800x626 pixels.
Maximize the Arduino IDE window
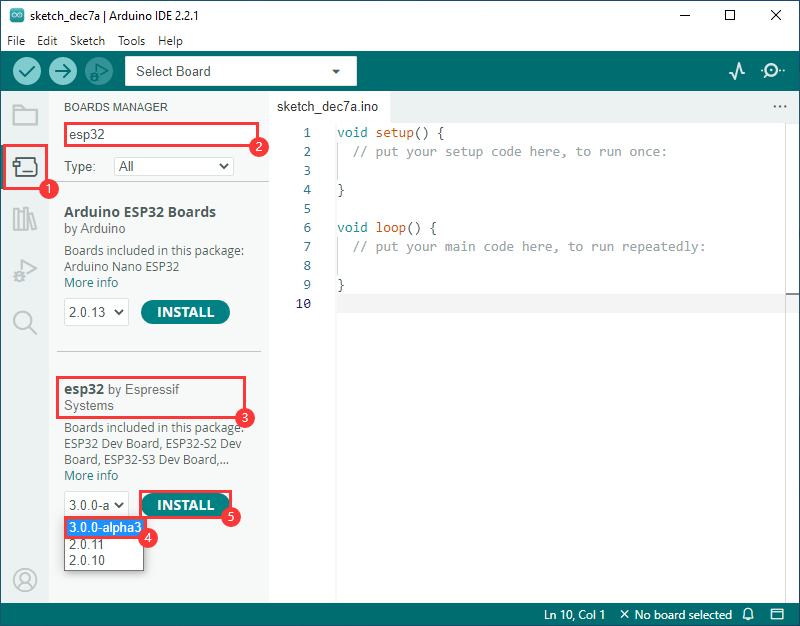tap(730, 15)
